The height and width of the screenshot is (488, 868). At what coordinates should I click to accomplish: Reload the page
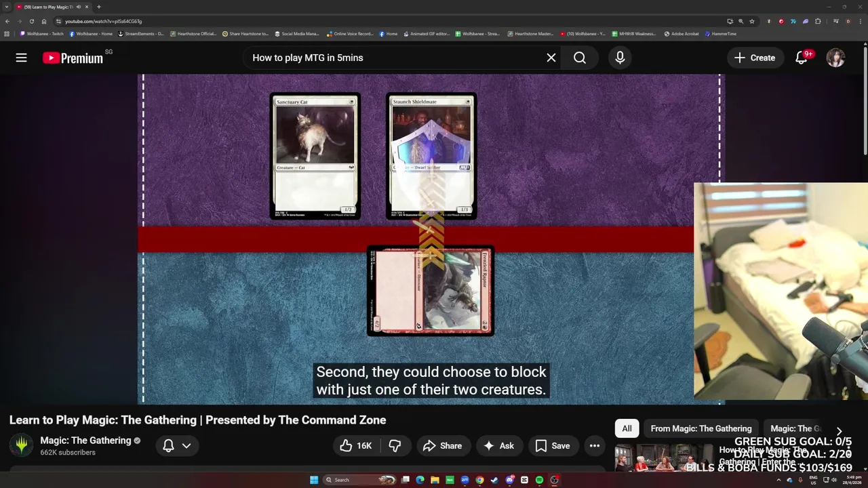pos(32,21)
